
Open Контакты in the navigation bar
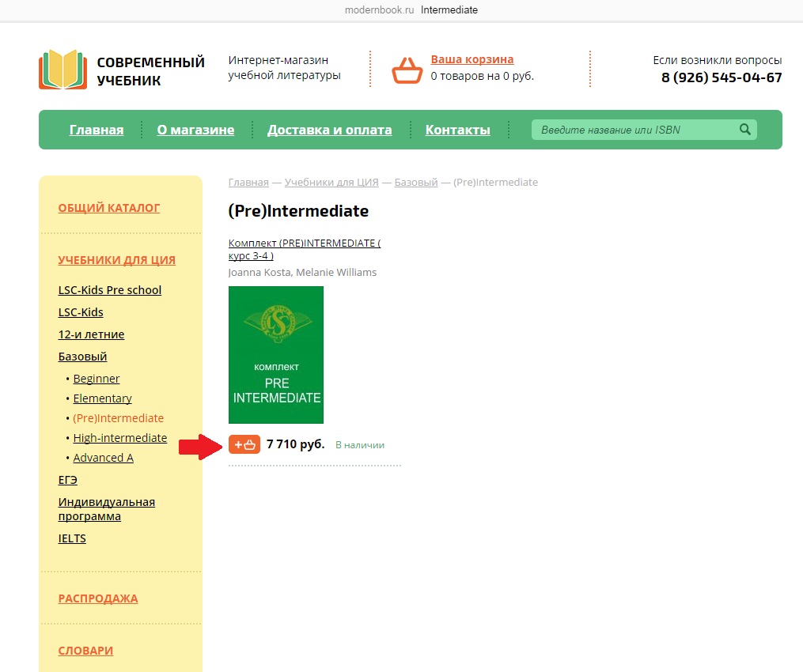(457, 130)
